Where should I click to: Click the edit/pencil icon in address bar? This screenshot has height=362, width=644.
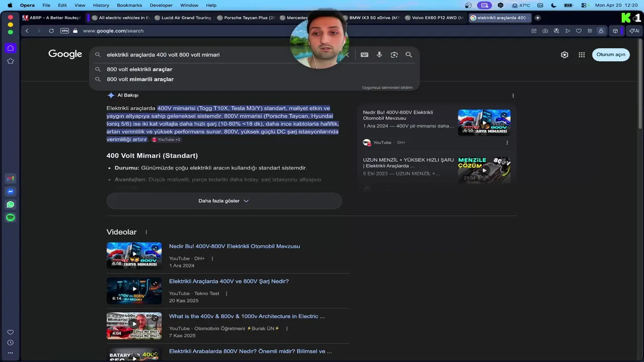coord(534,31)
